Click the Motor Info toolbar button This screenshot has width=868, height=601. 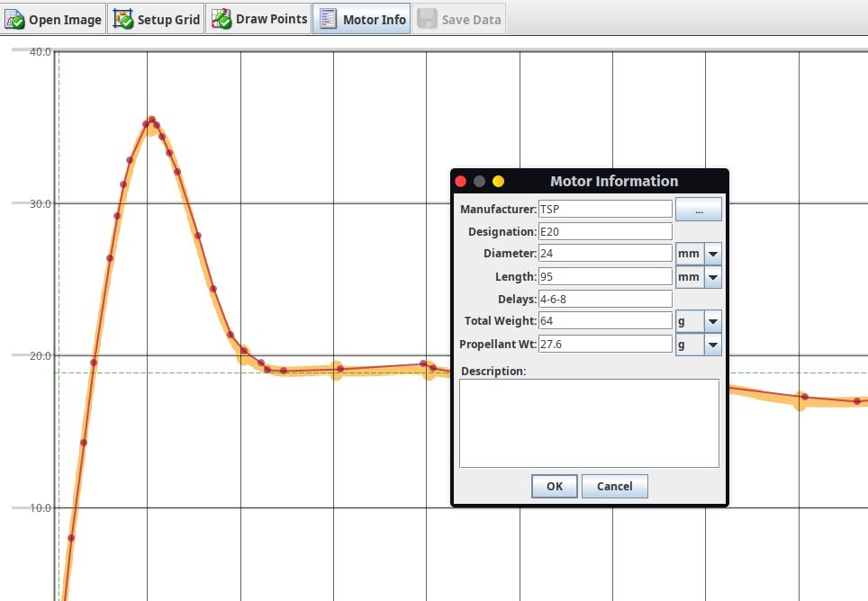362,20
